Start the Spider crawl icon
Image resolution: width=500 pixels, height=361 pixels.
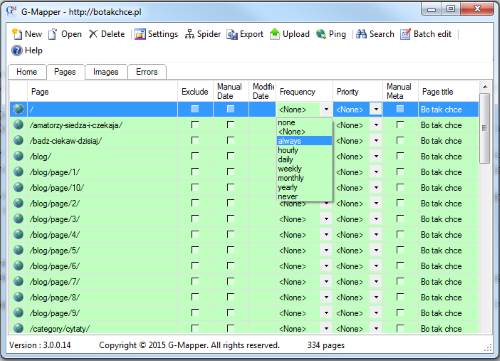pyautogui.click(x=189, y=34)
